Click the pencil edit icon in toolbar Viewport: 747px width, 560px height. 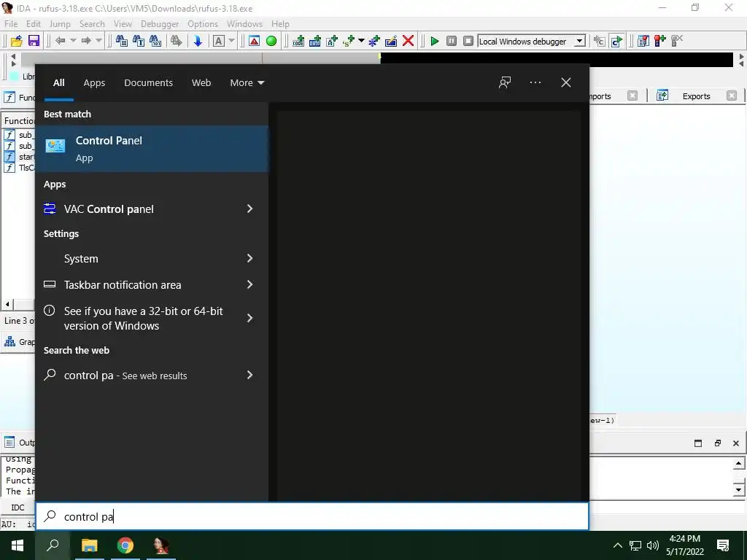[x=391, y=41]
